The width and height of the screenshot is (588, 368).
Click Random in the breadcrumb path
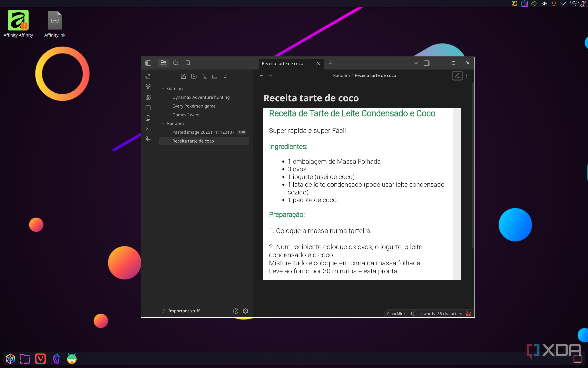[341, 75]
